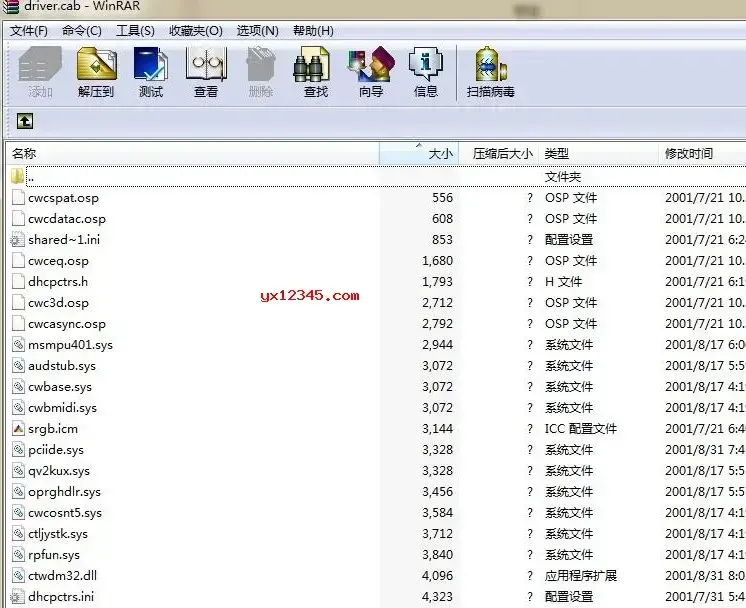746x608 pixels.
Task: Click size value 3,840
Action: 438,555
